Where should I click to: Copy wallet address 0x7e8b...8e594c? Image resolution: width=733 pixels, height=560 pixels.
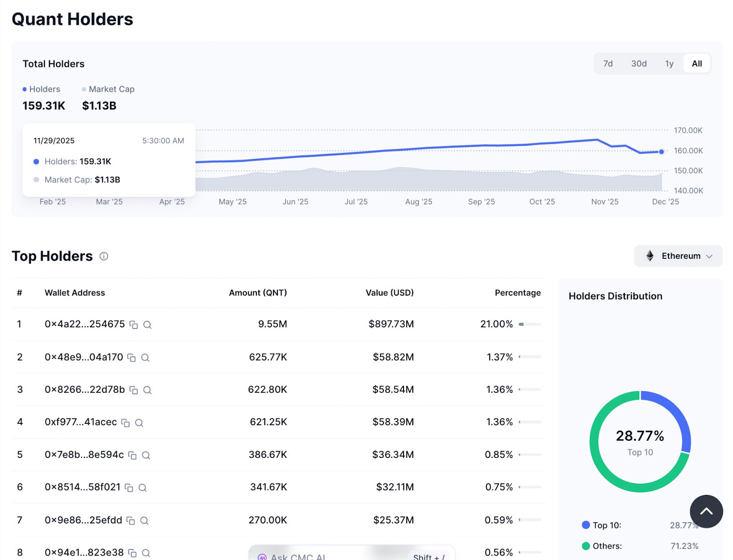(132, 456)
